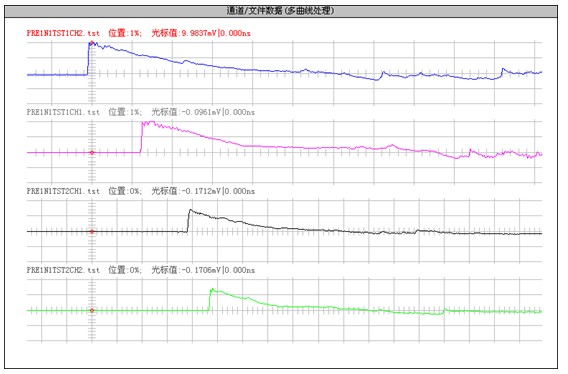Click the 位置:1% text of the CH2 red label

click(x=125, y=33)
